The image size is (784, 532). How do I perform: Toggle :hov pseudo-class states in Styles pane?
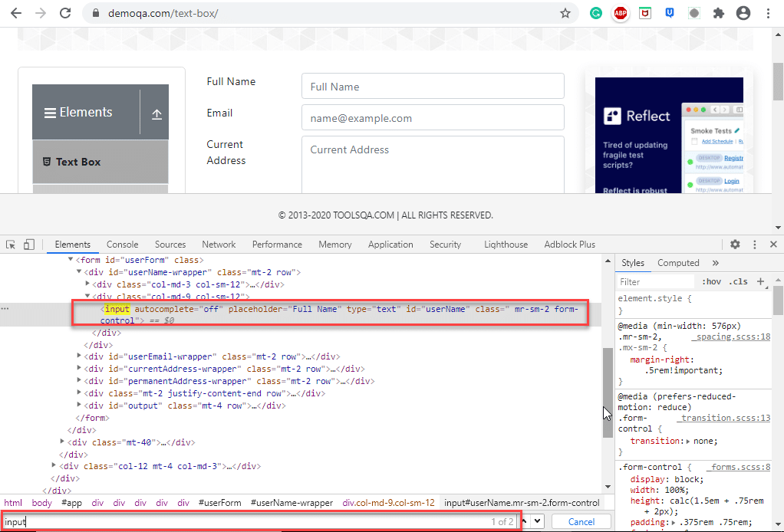click(x=711, y=281)
